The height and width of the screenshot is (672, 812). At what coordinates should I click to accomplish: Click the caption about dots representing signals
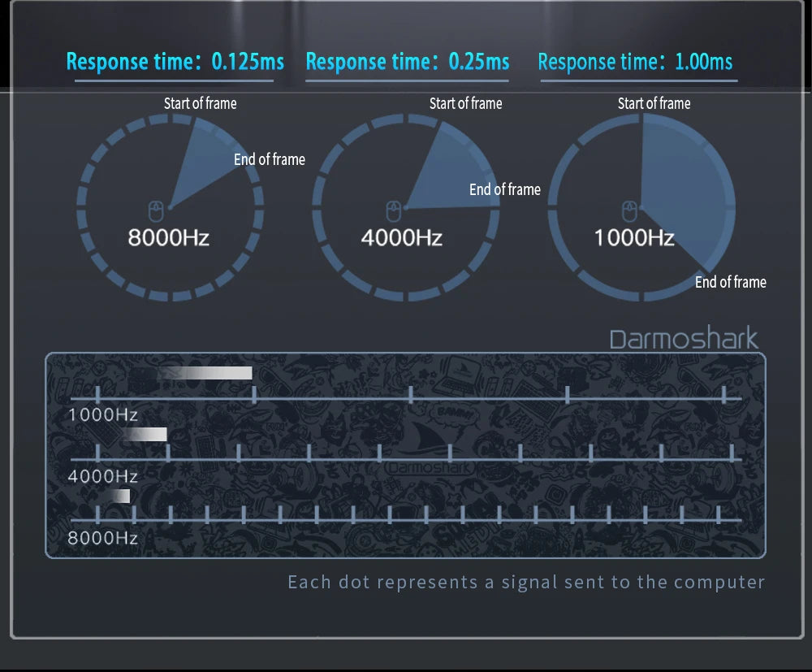(526, 583)
